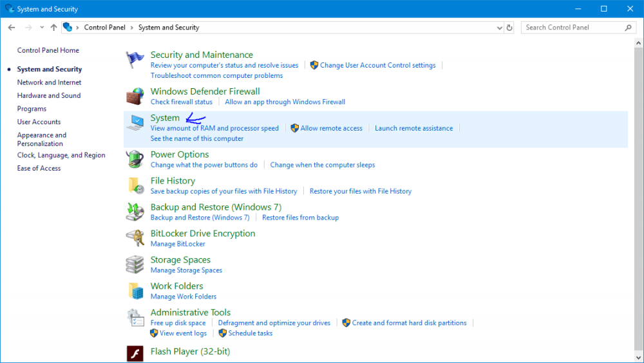Click Defragment and optimize your drives
The image size is (644, 363).
point(274,323)
